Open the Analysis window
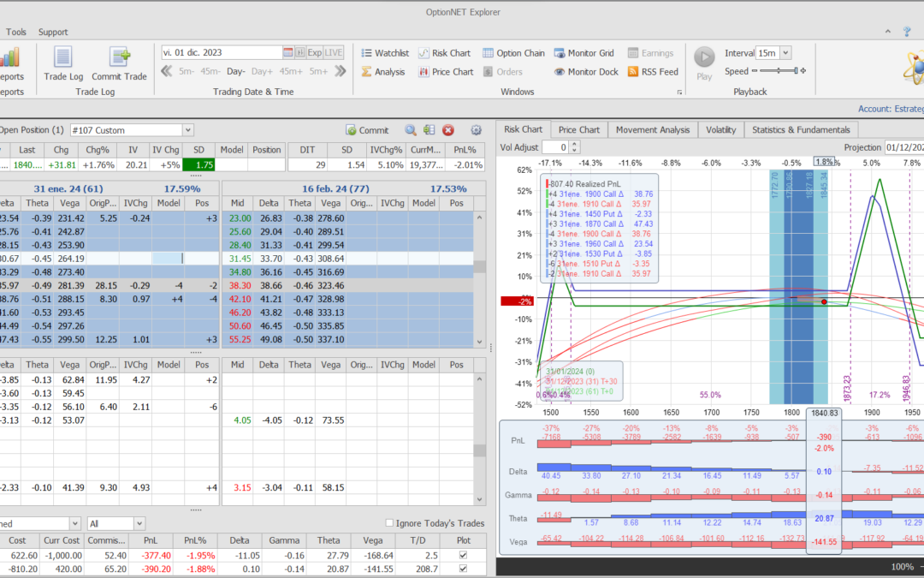 pos(383,72)
